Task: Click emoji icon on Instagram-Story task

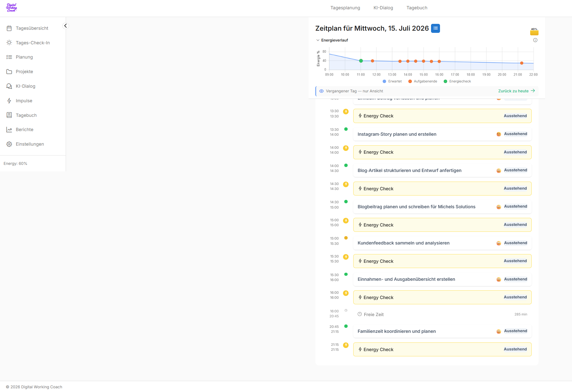Action: click(x=499, y=134)
